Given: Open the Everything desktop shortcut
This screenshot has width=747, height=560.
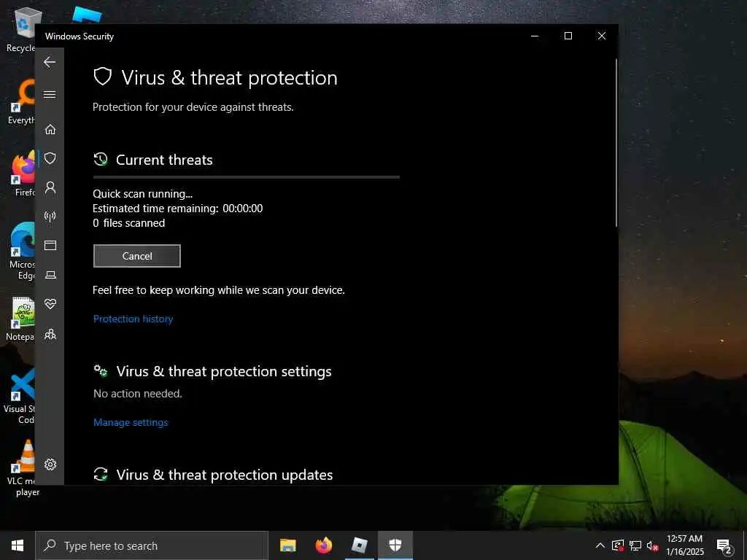Looking at the screenshot, I should click(x=21, y=102).
